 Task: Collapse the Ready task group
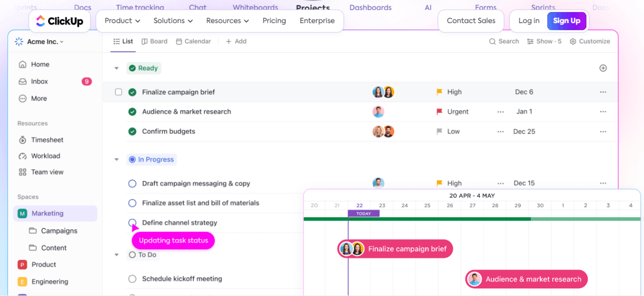pos(116,68)
